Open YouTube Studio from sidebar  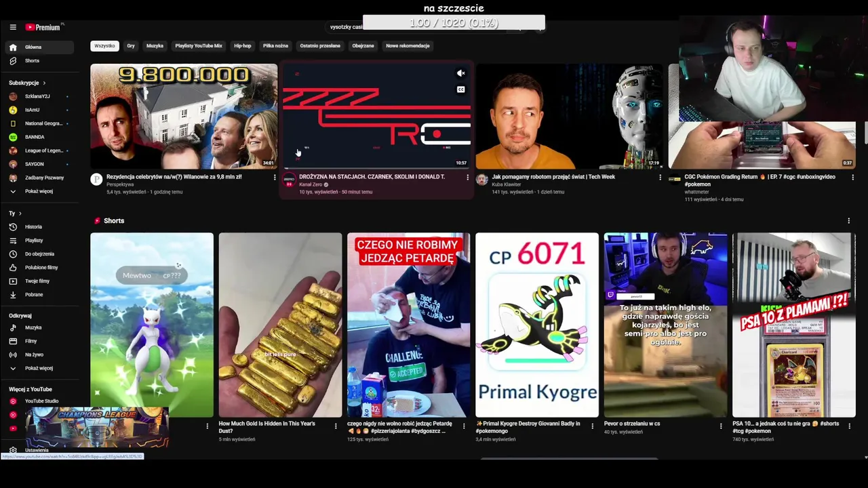tap(41, 401)
